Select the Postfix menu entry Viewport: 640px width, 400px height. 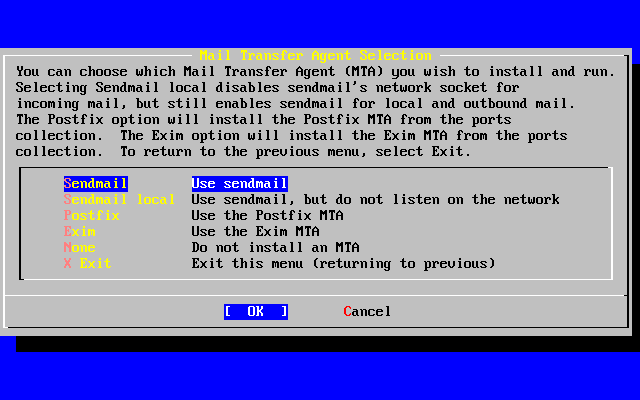pos(91,216)
